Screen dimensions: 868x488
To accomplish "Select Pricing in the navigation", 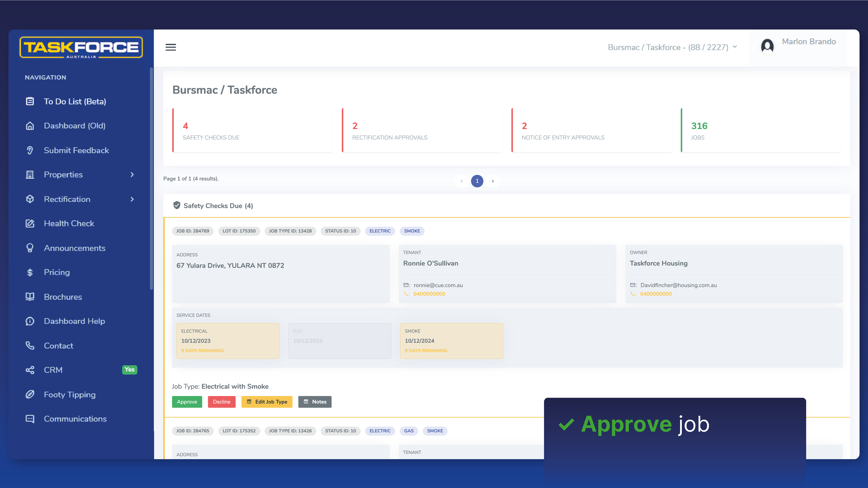I will point(57,272).
